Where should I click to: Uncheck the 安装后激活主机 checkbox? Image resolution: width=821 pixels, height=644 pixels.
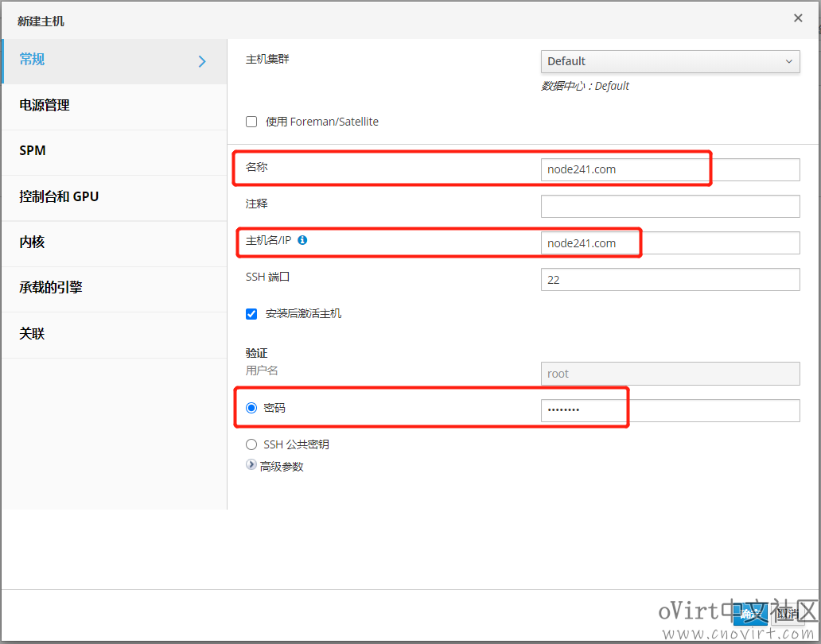251,314
